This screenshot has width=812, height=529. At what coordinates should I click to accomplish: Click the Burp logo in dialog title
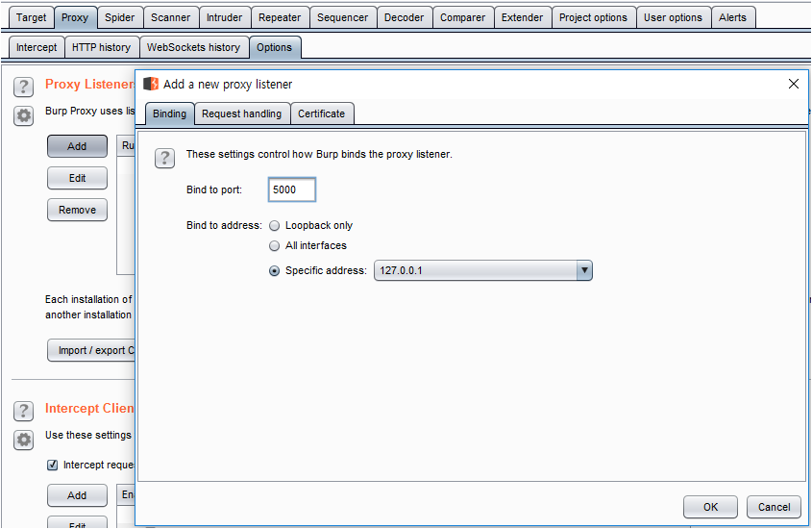(x=151, y=84)
